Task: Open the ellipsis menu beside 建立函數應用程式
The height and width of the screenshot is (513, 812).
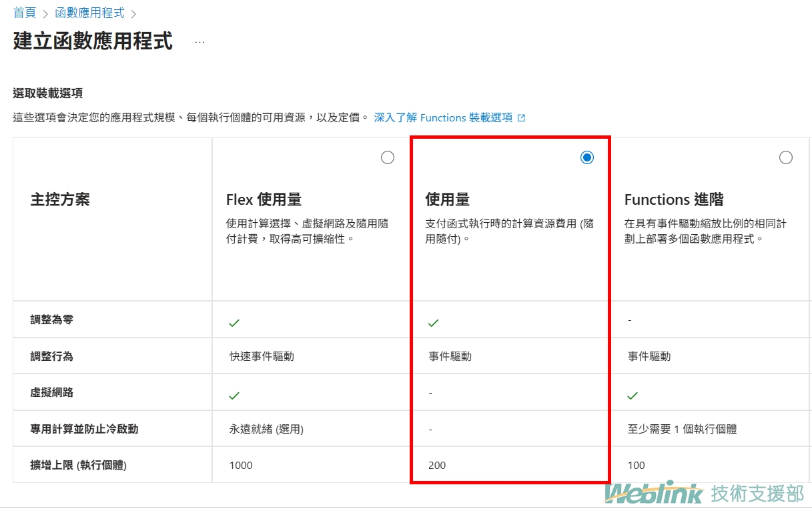Action: click(199, 41)
